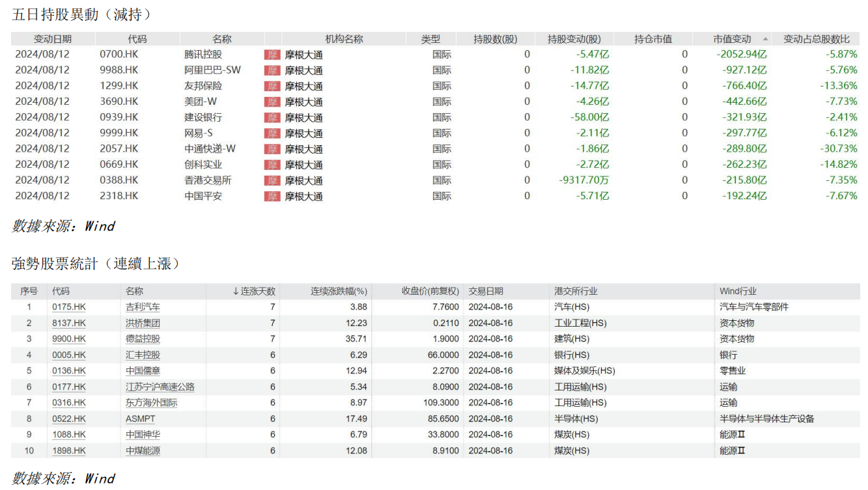Click the 摩 icon in the 中通快递-W row
Screen dimensions: 868x490
pyautogui.click(x=272, y=149)
